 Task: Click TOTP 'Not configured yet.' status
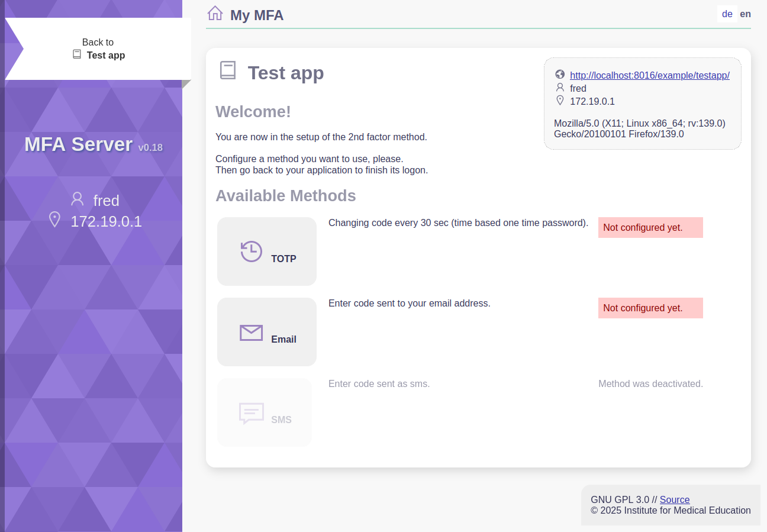click(650, 227)
